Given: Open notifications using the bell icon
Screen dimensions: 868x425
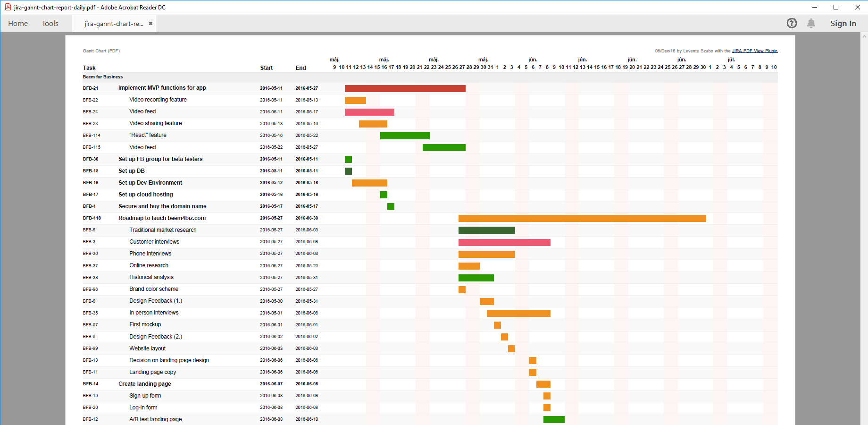Looking at the screenshot, I should 812,23.
